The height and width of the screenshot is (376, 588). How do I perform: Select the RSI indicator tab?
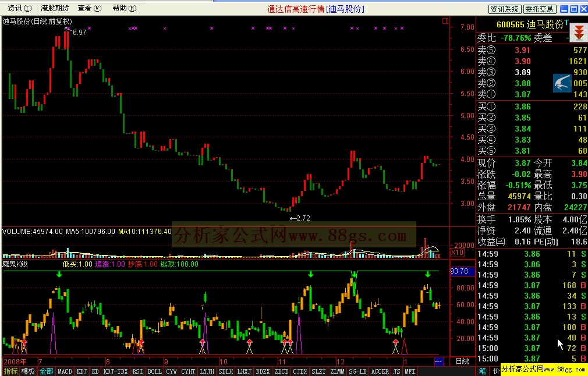[x=137, y=371]
